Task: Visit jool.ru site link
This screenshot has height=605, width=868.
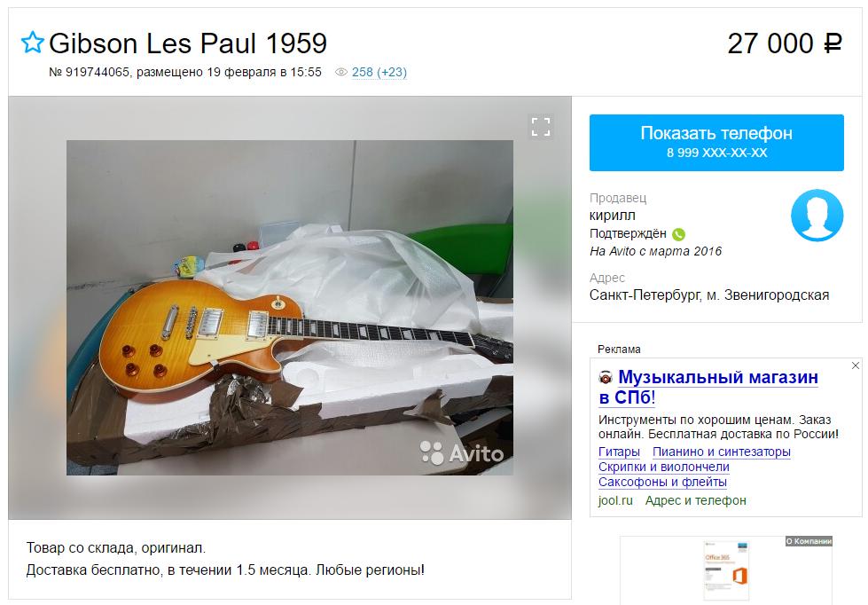Action: pos(615,500)
